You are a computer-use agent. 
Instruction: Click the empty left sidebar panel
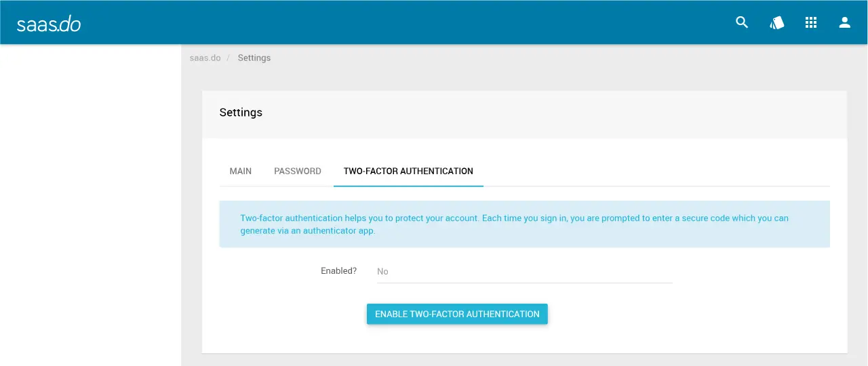pyautogui.click(x=90, y=203)
